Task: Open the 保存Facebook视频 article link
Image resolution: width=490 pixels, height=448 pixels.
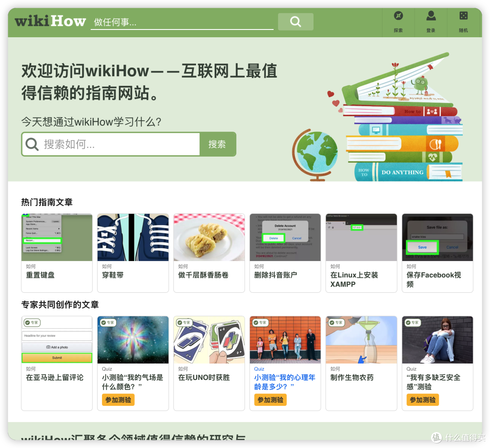Action: click(434, 280)
